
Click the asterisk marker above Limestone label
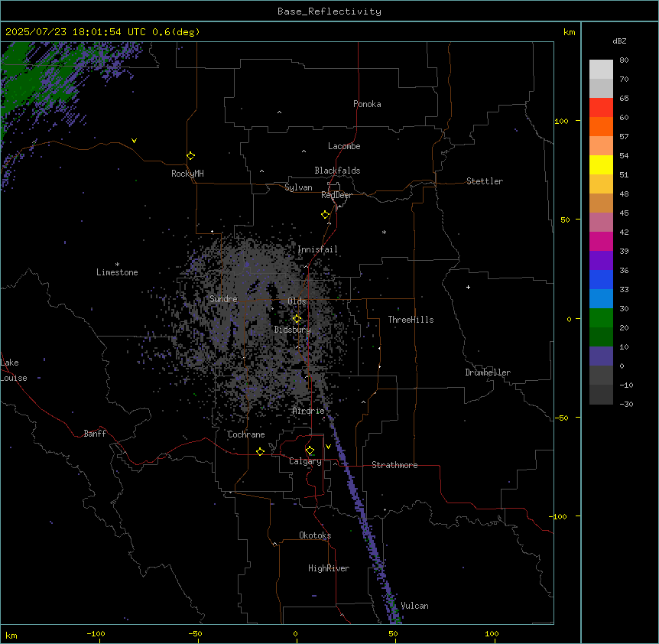click(x=117, y=265)
